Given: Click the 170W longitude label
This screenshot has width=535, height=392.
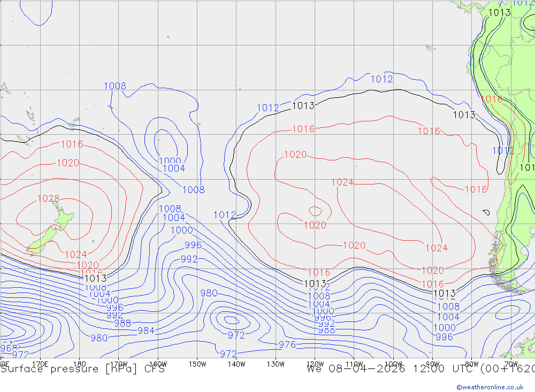Looking at the screenshot, I should pyautogui.click(x=119, y=364).
